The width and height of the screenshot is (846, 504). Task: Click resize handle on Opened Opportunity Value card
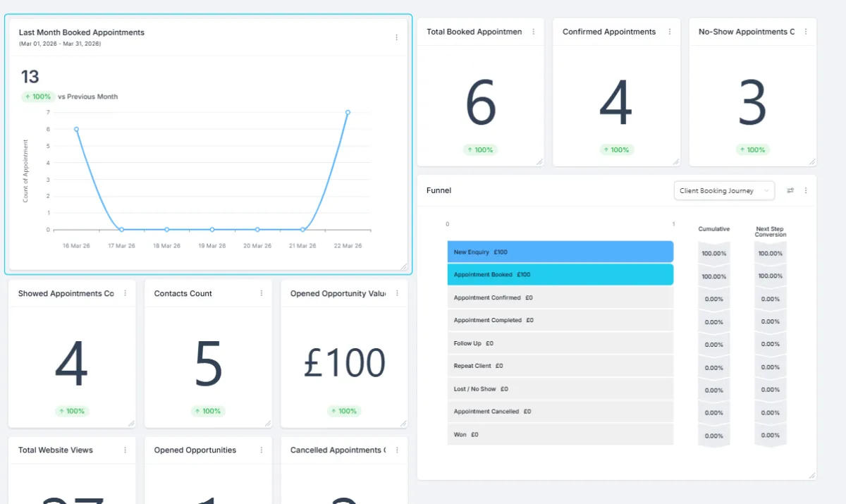coord(403,423)
